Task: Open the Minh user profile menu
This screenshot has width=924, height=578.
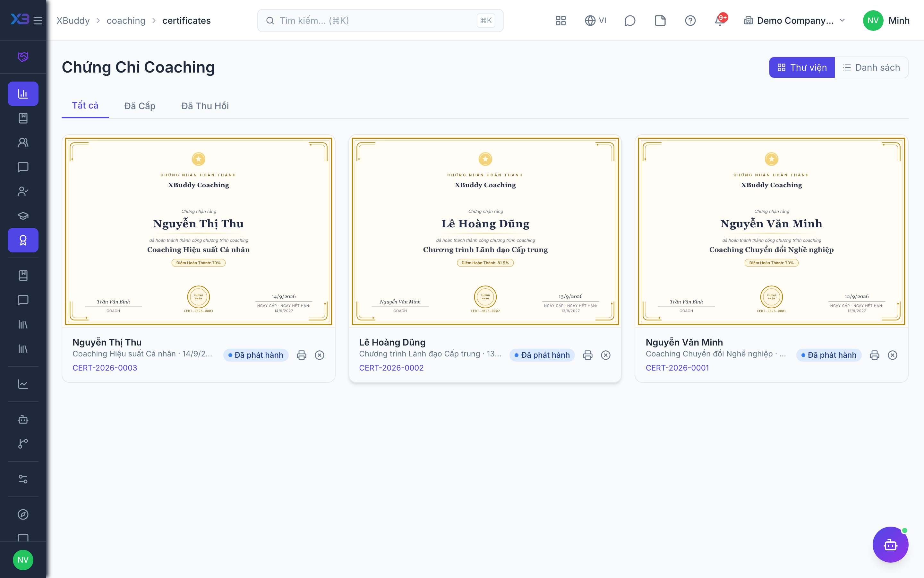Action: point(886,21)
